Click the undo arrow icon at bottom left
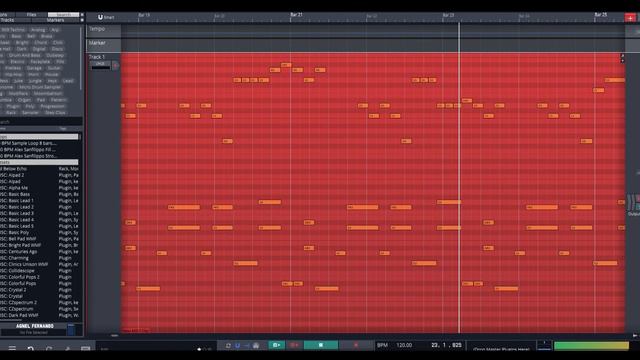 [30, 349]
